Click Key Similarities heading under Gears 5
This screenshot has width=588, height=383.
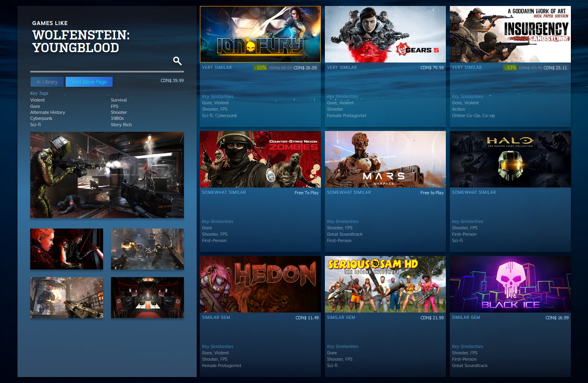click(x=342, y=96)
